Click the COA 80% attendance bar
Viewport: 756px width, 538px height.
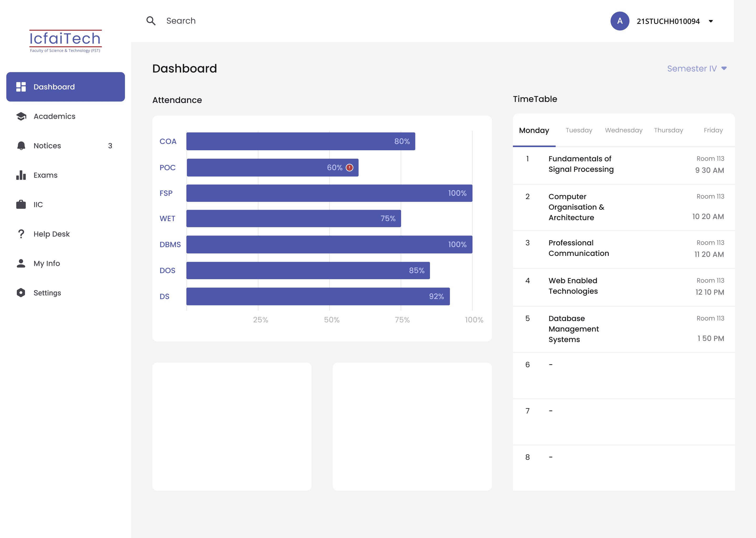301,141
